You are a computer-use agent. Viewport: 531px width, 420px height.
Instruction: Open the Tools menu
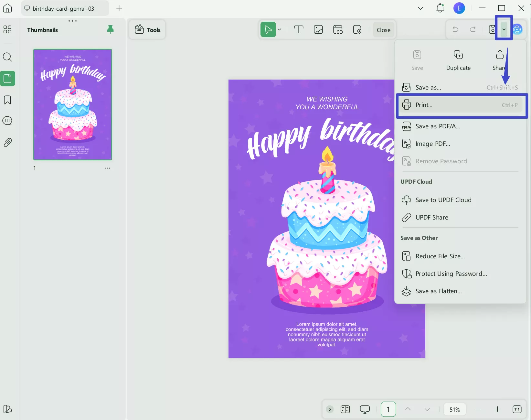pyautogui.click(x=147, y=29)
